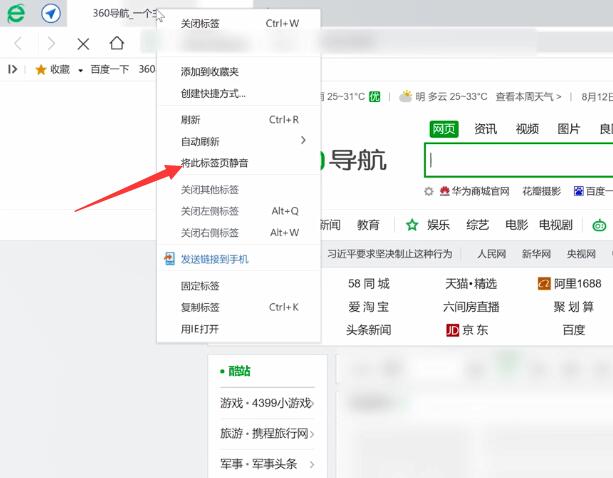The height and width of the screenshot is (478, 613).
Task: Select the 360导航 browser tab
Action: (124, 14)
